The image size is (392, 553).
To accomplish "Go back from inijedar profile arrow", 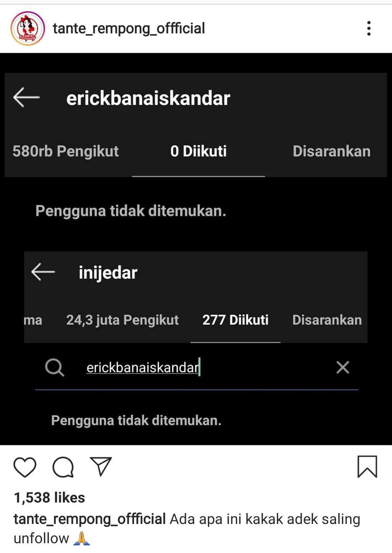I will (x=43, y=272).
